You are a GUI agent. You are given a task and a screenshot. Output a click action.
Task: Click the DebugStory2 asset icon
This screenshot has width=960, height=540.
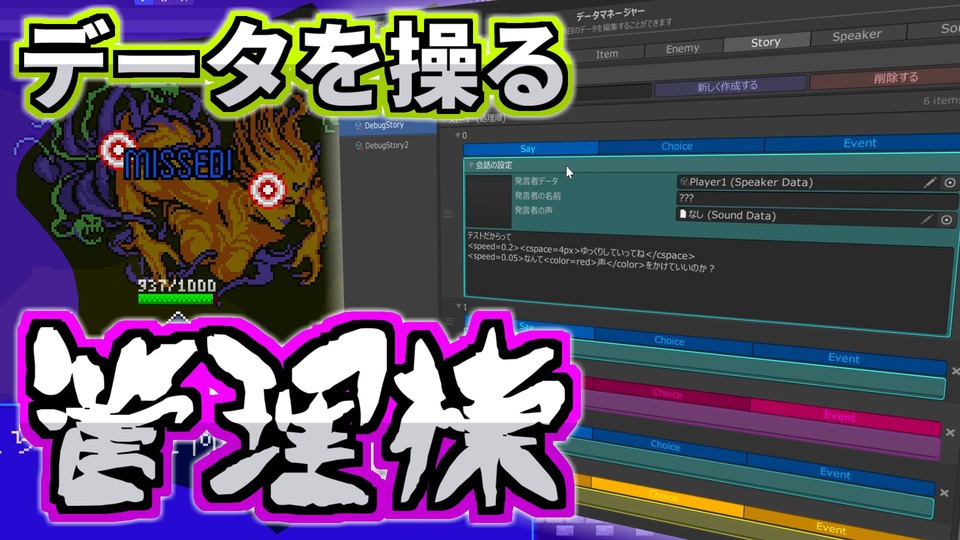coord(359,146)
